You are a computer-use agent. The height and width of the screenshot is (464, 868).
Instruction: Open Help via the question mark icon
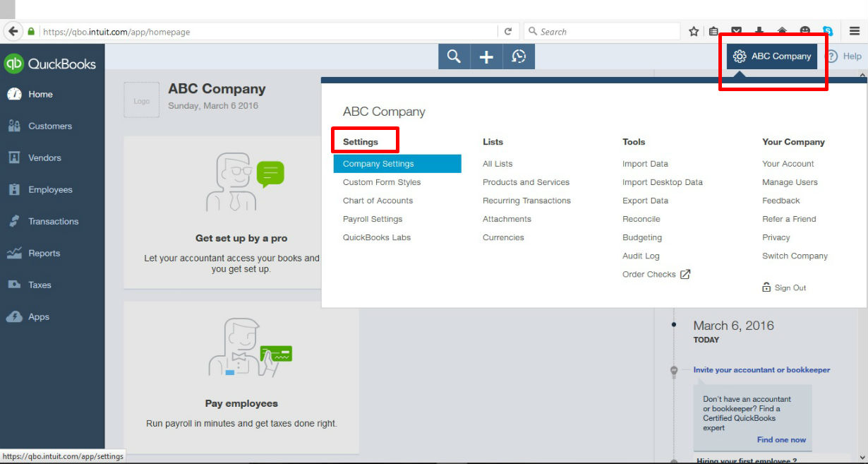pos(832,56)
